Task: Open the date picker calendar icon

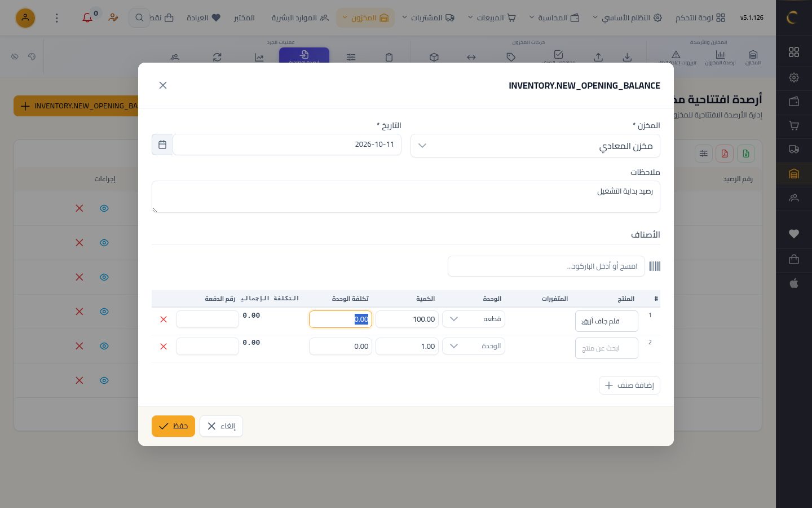Action: click(x=162, y=144)
